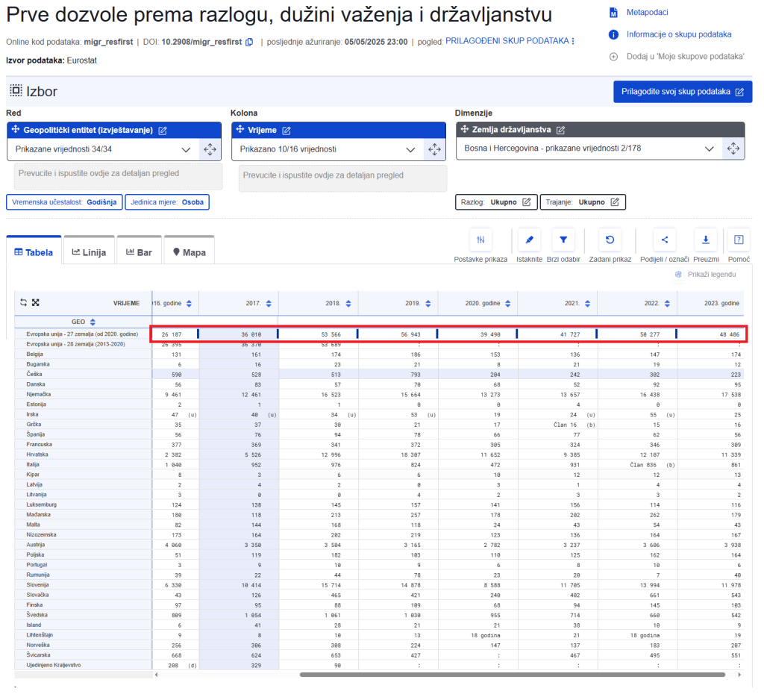This screenshot has width=764, height=700.
Task: Click the move icon beside 'Prikazane vrijednosti 34/34'
Action: 210,150
